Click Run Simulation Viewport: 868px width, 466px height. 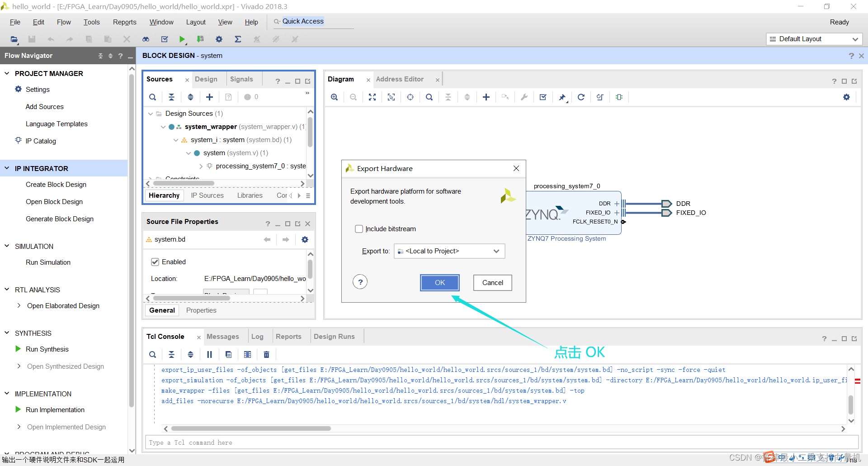tap(48, 262)
